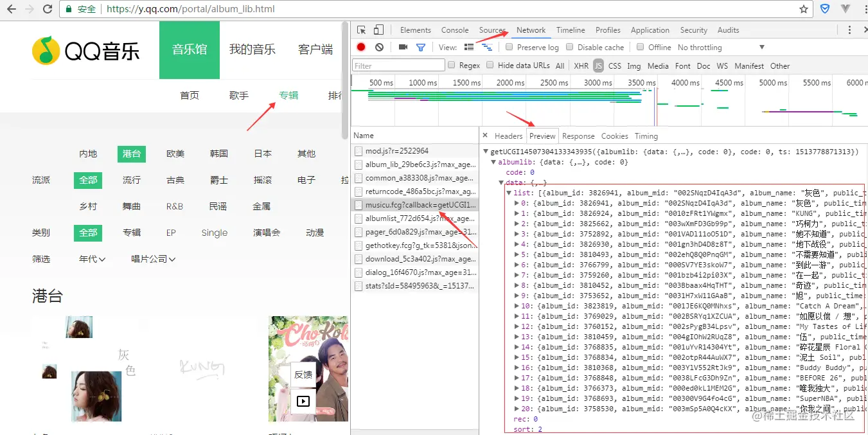Switch to the Application tab
This screenshot has height=435, width=868.
click(650, 30)
